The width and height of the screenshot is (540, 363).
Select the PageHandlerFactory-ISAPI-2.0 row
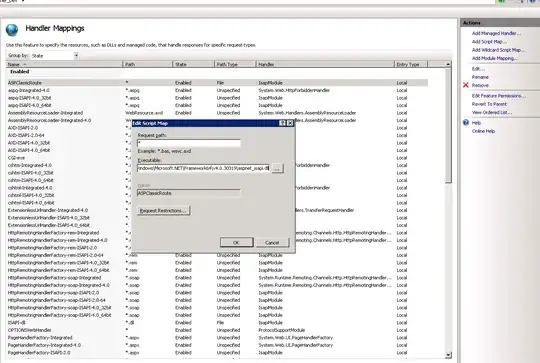click(x=218, y=353)
